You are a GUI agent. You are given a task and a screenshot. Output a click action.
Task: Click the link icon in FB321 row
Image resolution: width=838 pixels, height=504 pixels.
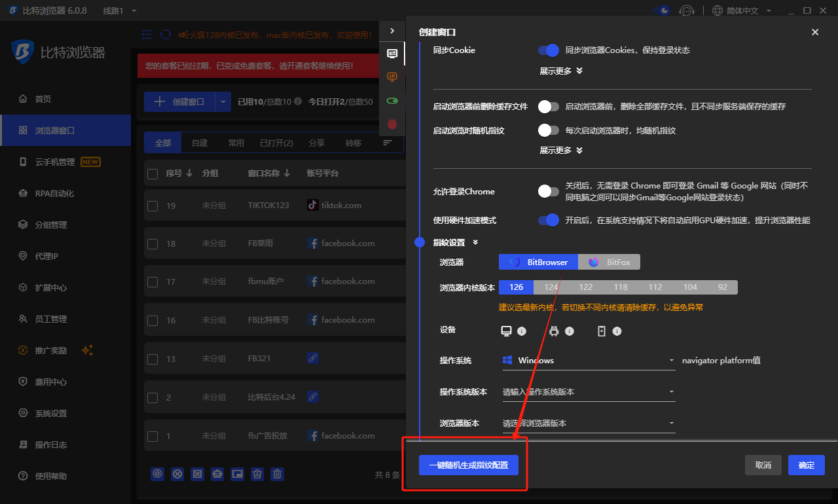[313, 358]
